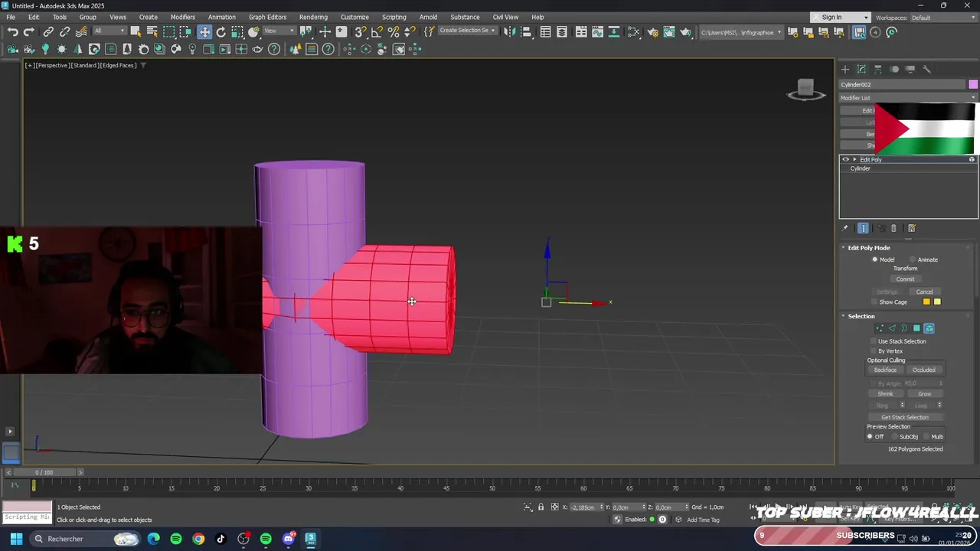Screen dimensions: 980x551
Task: Open the project path dropdown
Action: [x=741, y=32]
